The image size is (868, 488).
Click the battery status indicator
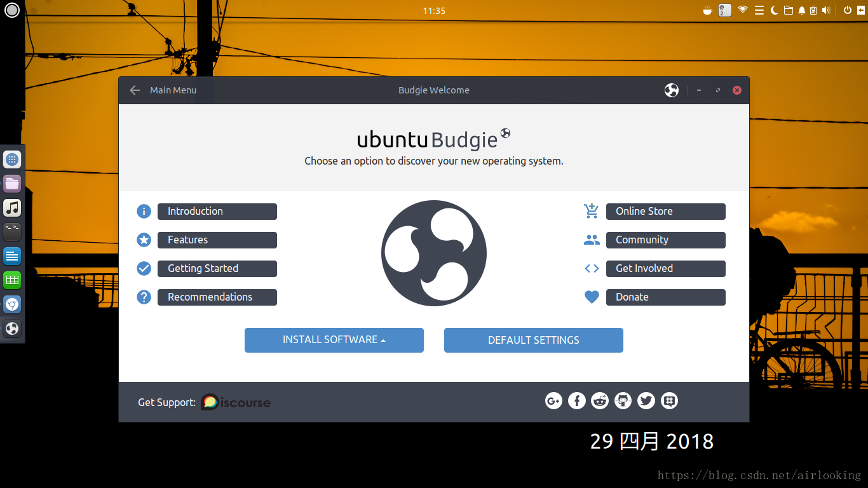click(x=813, y=10)
